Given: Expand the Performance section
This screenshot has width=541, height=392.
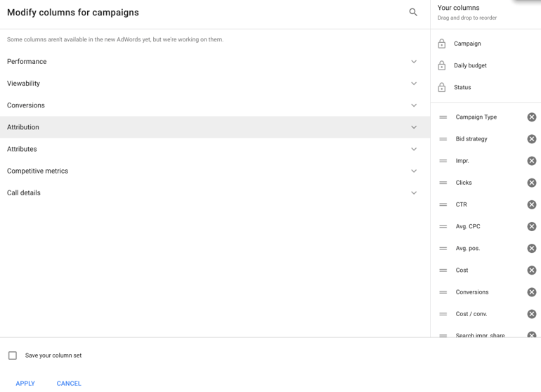Looking at the screenshot, I should [x=414, y=62].
